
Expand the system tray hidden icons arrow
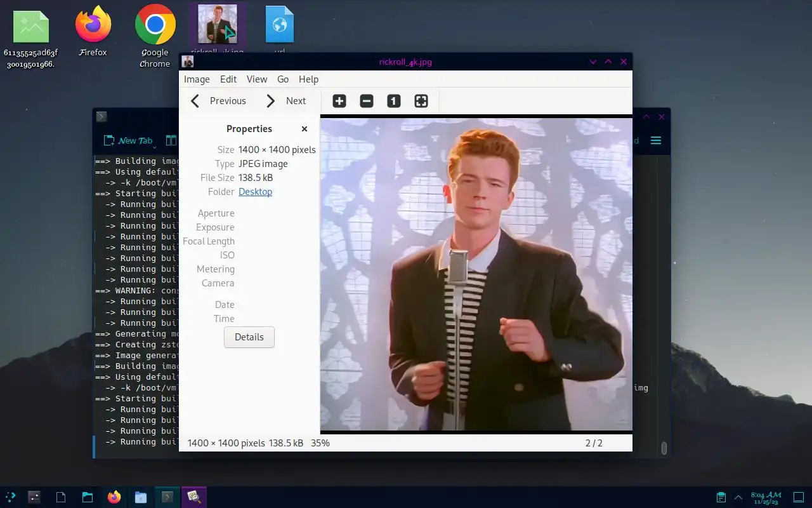point(738,497)
